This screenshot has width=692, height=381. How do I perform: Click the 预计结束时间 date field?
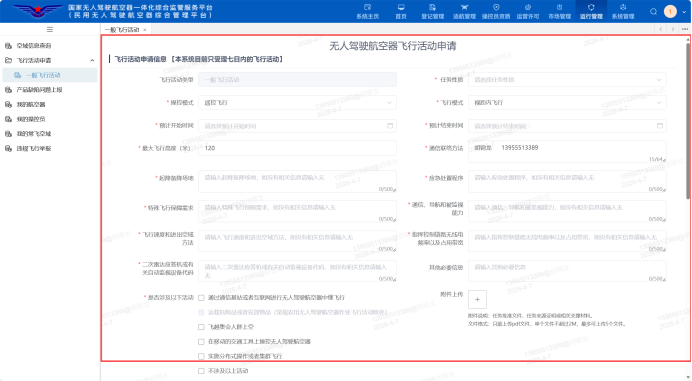pyautogui.click(x=567, y=126)
